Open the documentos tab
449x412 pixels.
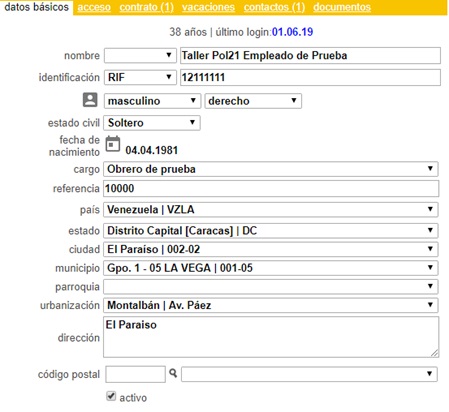coord(342,7)
